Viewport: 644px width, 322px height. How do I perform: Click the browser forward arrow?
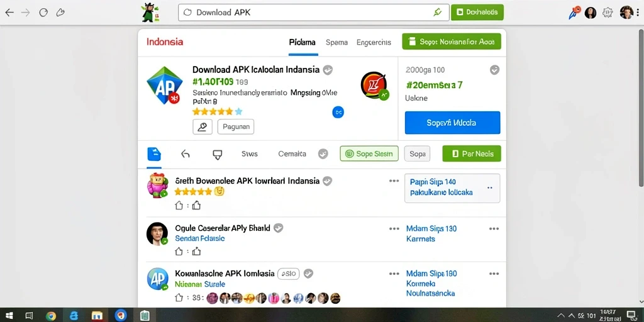25,13
